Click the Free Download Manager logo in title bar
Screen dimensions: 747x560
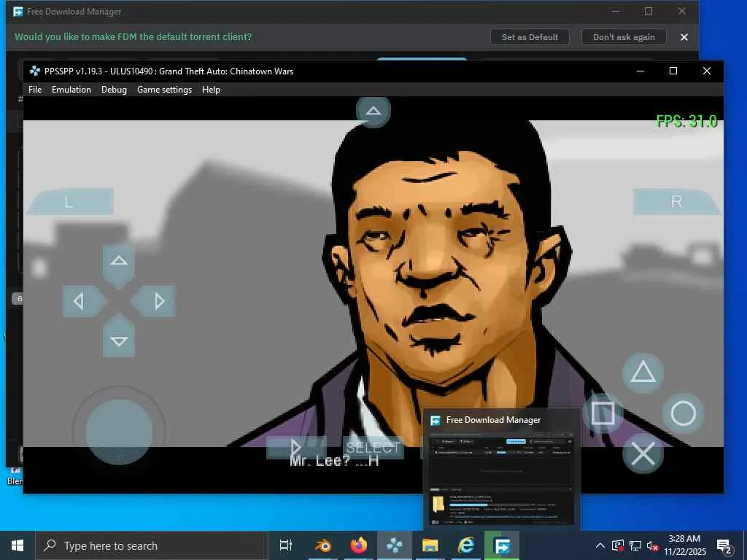[18, 12]
